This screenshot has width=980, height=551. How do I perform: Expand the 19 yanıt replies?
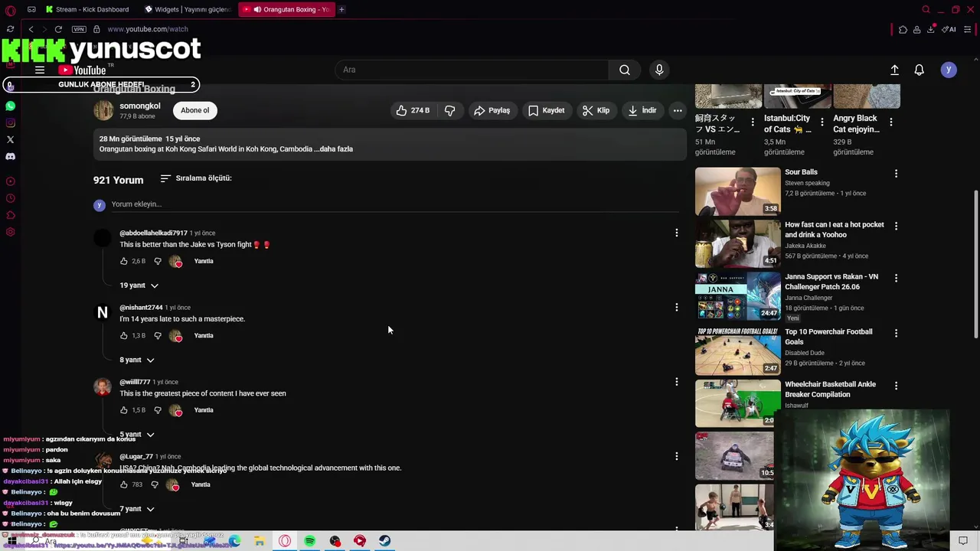(139, 285)
